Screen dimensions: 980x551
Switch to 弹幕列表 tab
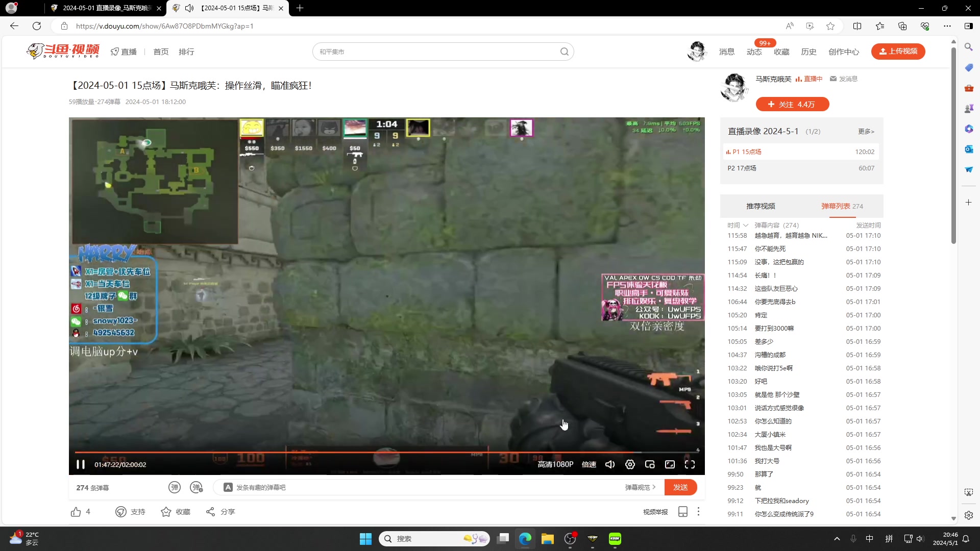[x=842, y=206]
